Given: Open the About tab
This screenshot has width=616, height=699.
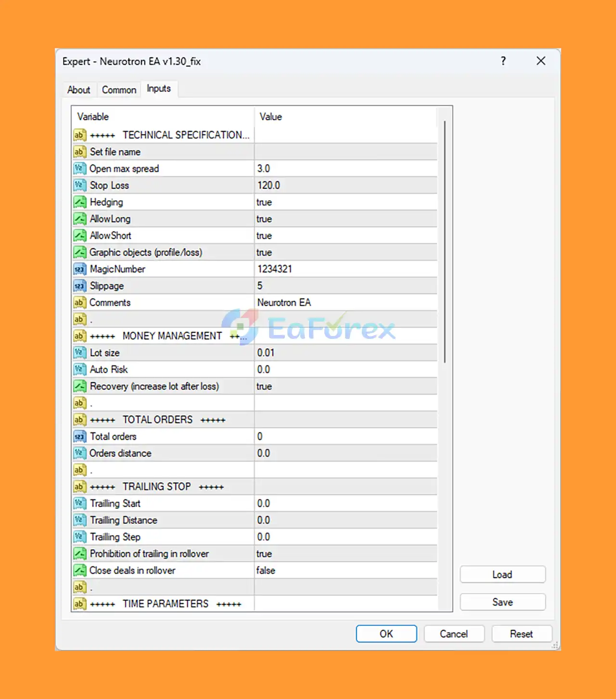Looking at the screenshot, I should pyautogui.click(x=79, y=90).
